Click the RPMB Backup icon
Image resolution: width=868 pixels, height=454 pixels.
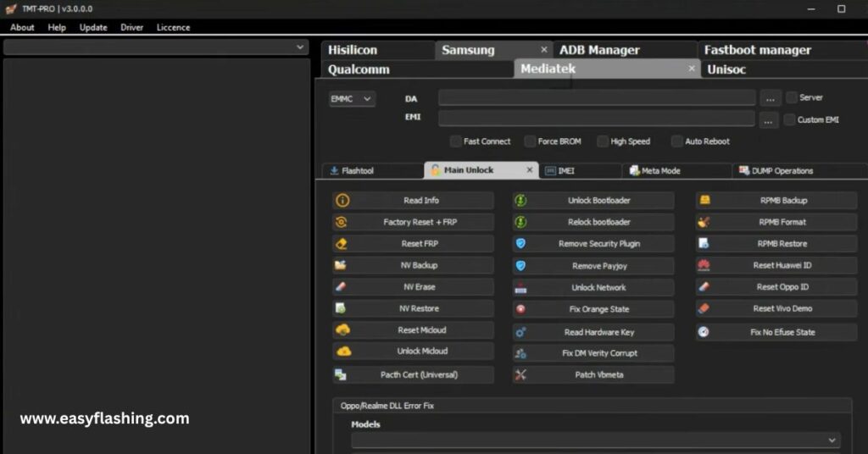[x=704, y=200]
